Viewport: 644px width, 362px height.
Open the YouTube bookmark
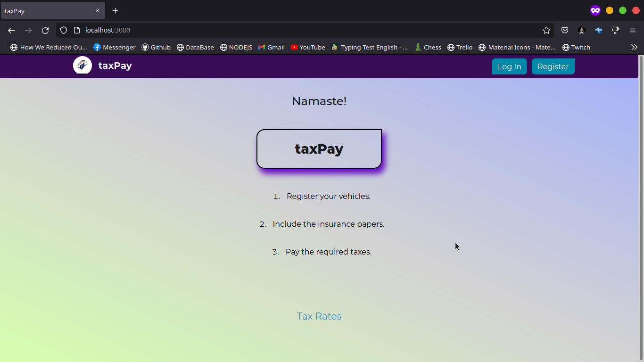pyautogui.click(x=307, y=47)
